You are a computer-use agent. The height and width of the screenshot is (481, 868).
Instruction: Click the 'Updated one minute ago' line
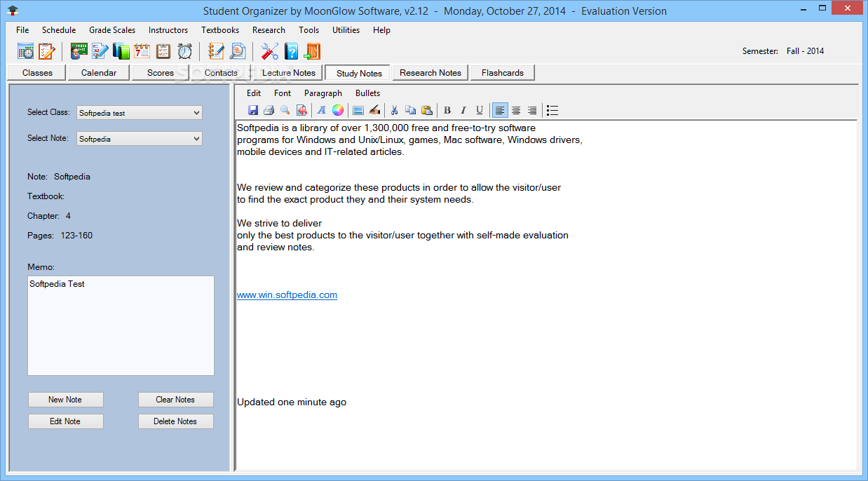[x=292, y=402]
